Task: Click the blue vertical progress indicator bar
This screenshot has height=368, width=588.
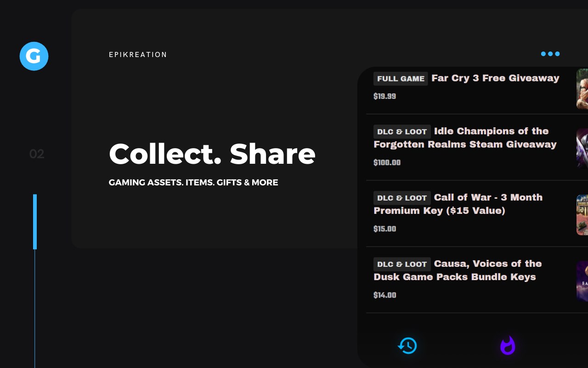Action: [x=35, y=222]
